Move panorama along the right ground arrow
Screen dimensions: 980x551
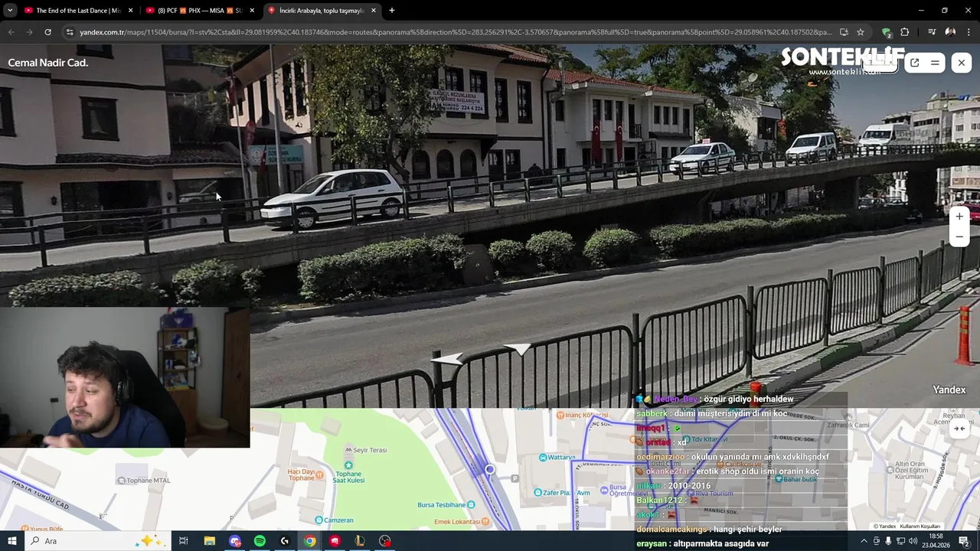pos(519,349)
